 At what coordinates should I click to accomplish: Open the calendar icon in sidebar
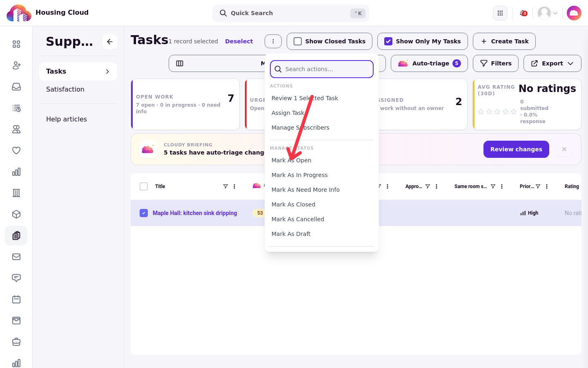16,299
